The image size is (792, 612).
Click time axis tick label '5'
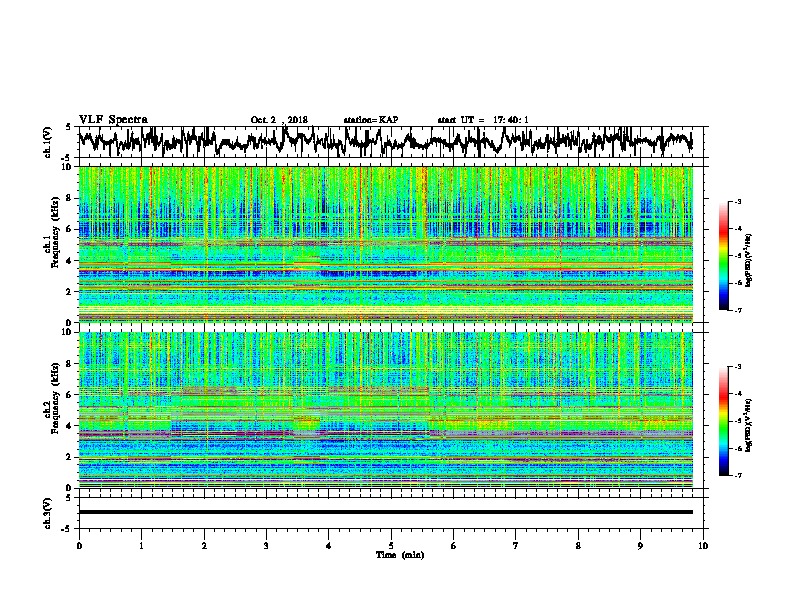(x=391, y=546)
